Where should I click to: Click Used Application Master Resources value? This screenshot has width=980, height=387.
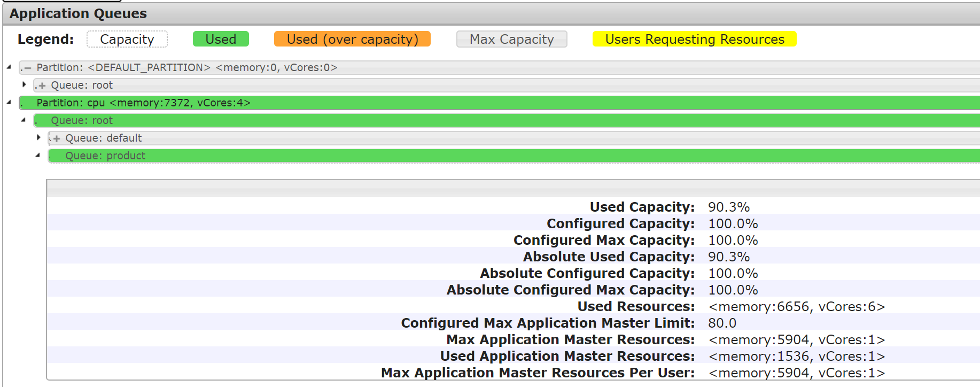tap(796, 357)
